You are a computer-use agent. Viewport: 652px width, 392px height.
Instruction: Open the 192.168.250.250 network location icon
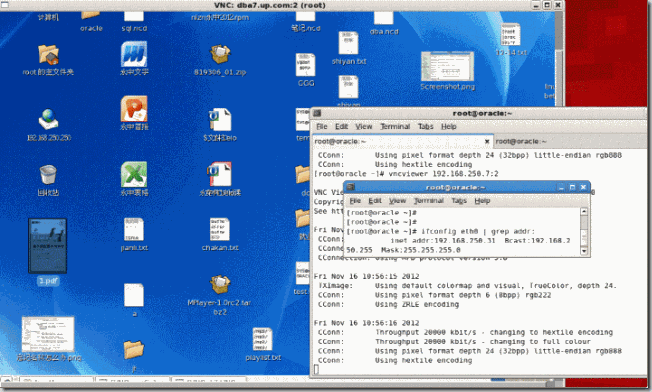pos(48,119)
